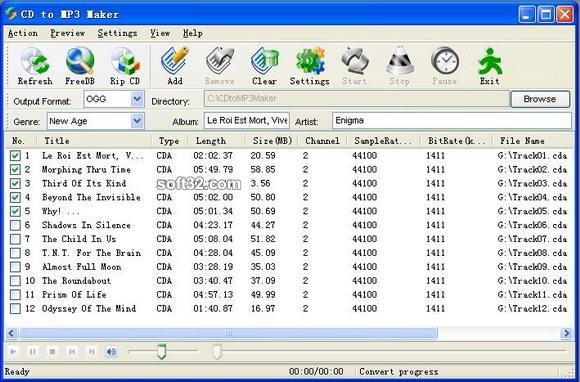Uncheck track 1 Le Roi Est Mort
This screenshot has height=382, width=580.
click(15, 156)
